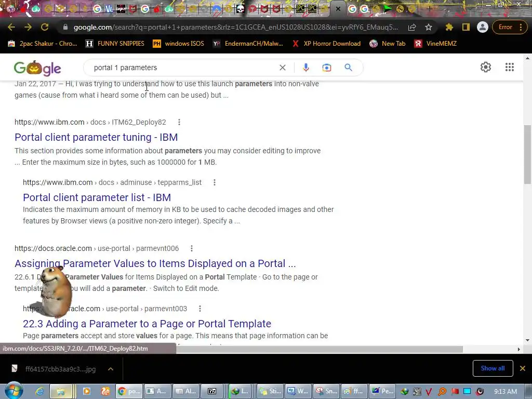Switch to the skull icon tab
This screenshot has width=532, height=399.
tap(240, 9)
